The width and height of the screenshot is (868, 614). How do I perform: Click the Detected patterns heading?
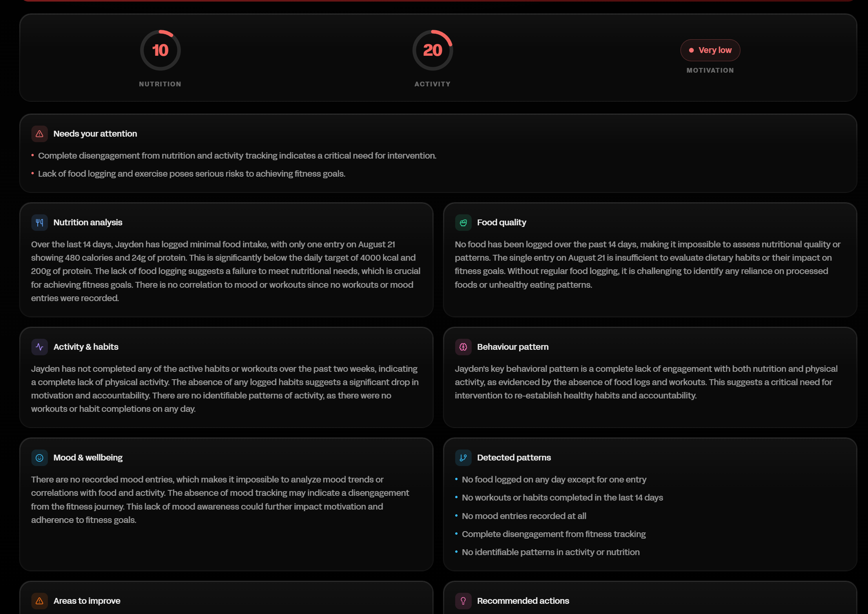click(514, 458)
